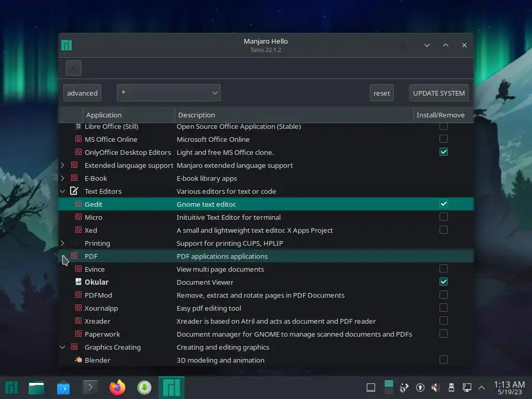Viewport: 532px width, 399px height.
Task: Open the clock showing 1:13 AM
Action: click(x=509, y=388)
